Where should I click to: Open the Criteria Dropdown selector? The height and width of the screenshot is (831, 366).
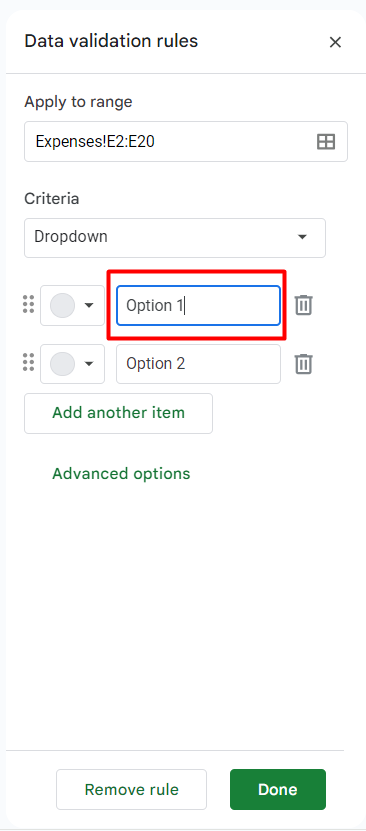click(x=175, y=237)
